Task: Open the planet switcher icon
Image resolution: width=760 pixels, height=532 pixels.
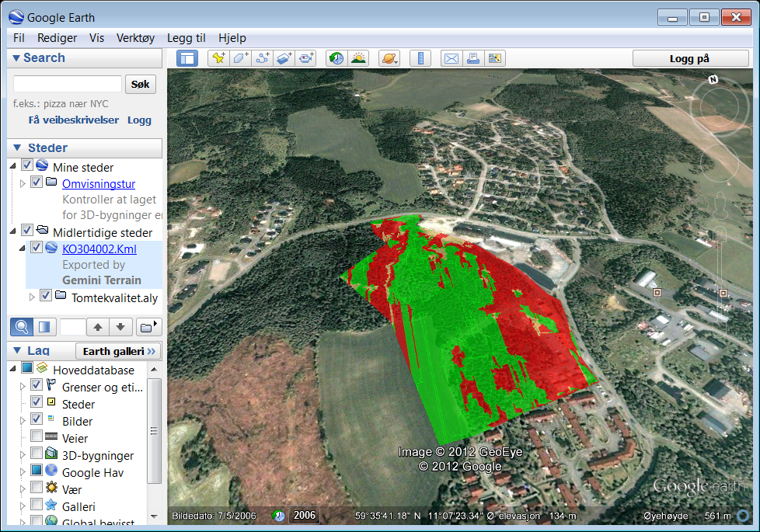Action: point(389,58)
